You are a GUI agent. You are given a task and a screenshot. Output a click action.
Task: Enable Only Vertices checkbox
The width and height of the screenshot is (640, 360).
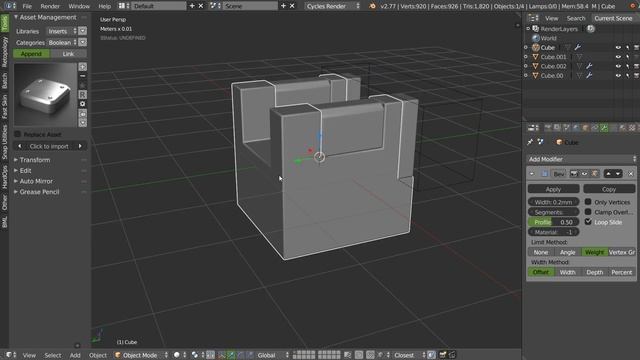(588, 202)
